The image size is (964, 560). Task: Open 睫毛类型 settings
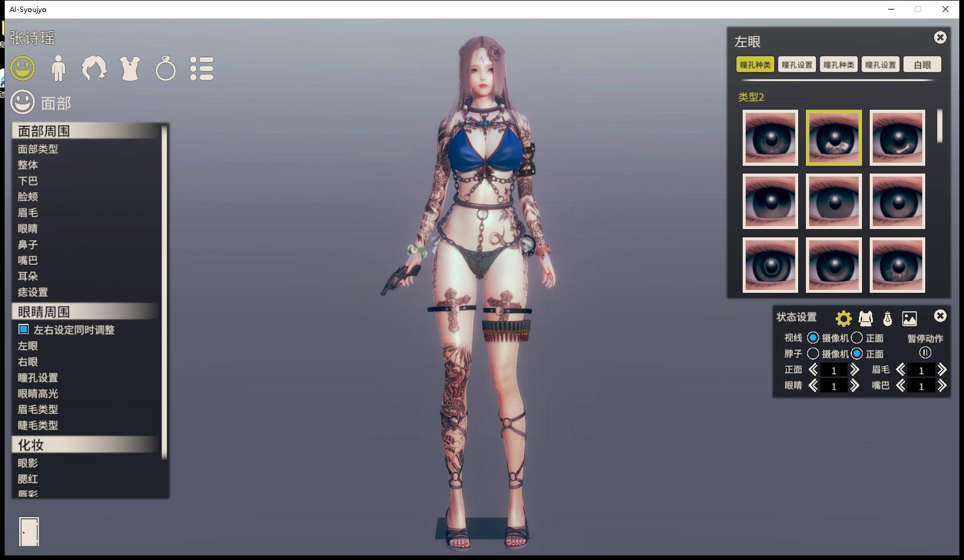[x=38, y=425]
